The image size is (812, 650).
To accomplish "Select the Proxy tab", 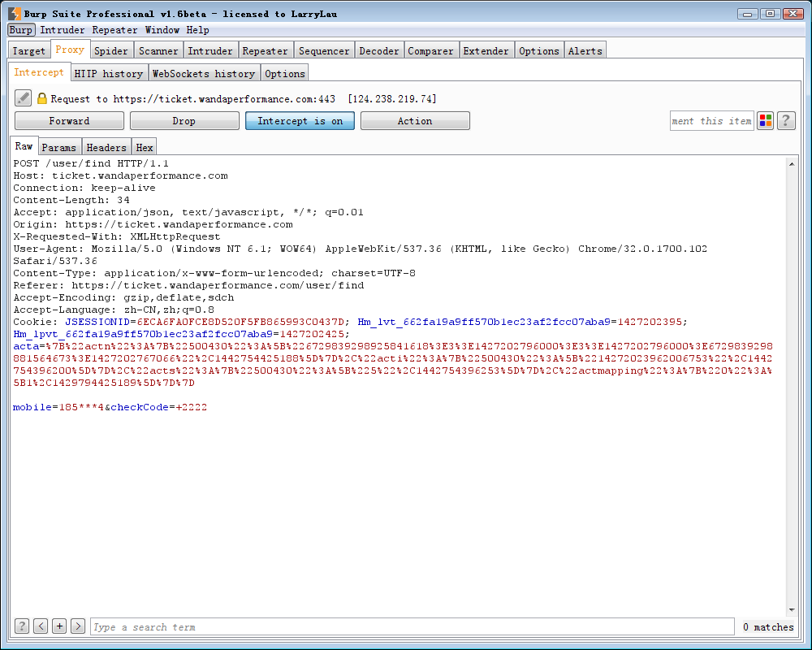I will pyautogui.click(x=70, y=50).
